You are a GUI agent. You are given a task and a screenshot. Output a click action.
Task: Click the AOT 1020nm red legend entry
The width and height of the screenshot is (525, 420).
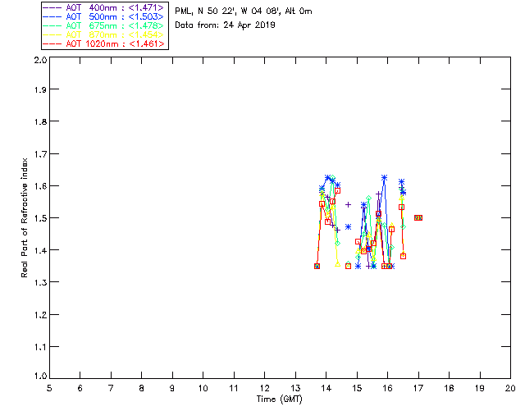[104, 43]
